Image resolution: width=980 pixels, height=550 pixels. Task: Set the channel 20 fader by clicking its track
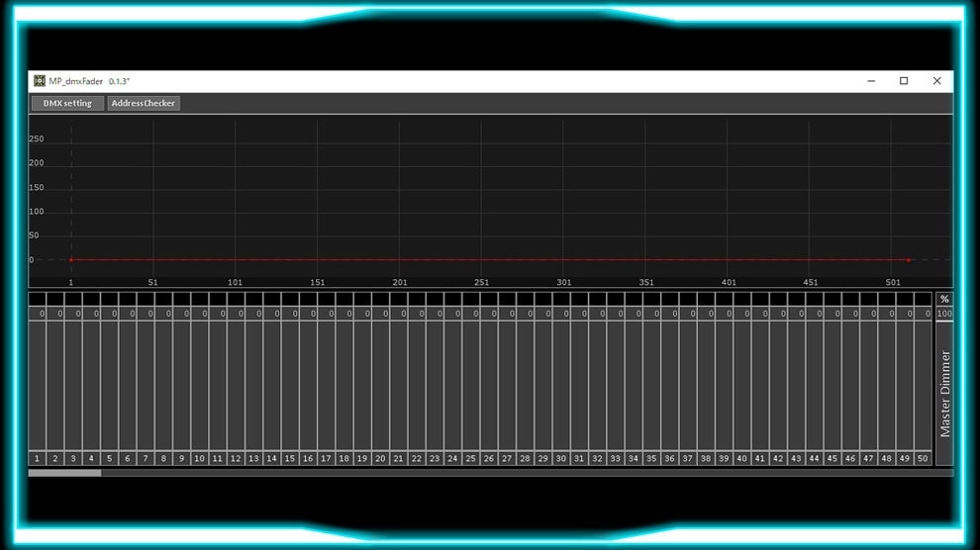(x=380, y=386)
